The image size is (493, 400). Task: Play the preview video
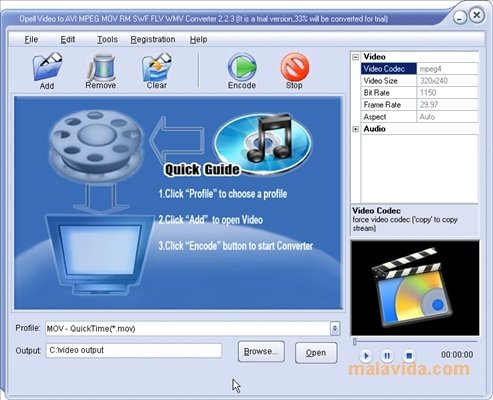pyautogui.click(x=366, y=356)
